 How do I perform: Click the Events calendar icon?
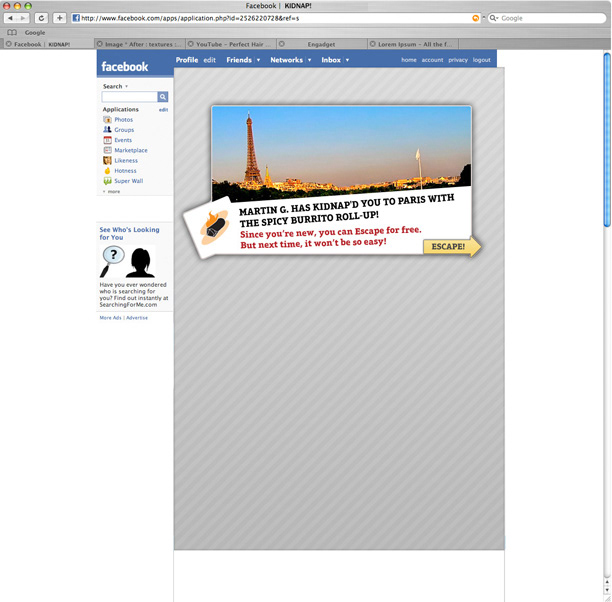click(107, 140)
